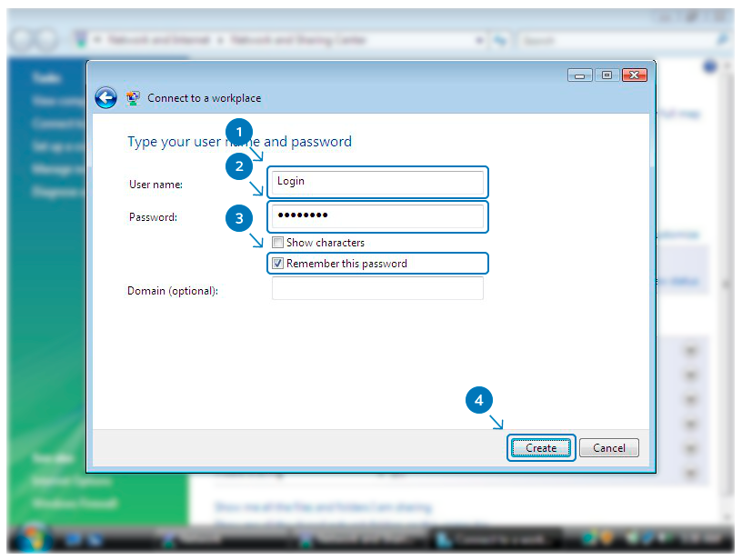The image size is (742, 560).
Task: Click the "Password:" label
Action: pos(153,217)
